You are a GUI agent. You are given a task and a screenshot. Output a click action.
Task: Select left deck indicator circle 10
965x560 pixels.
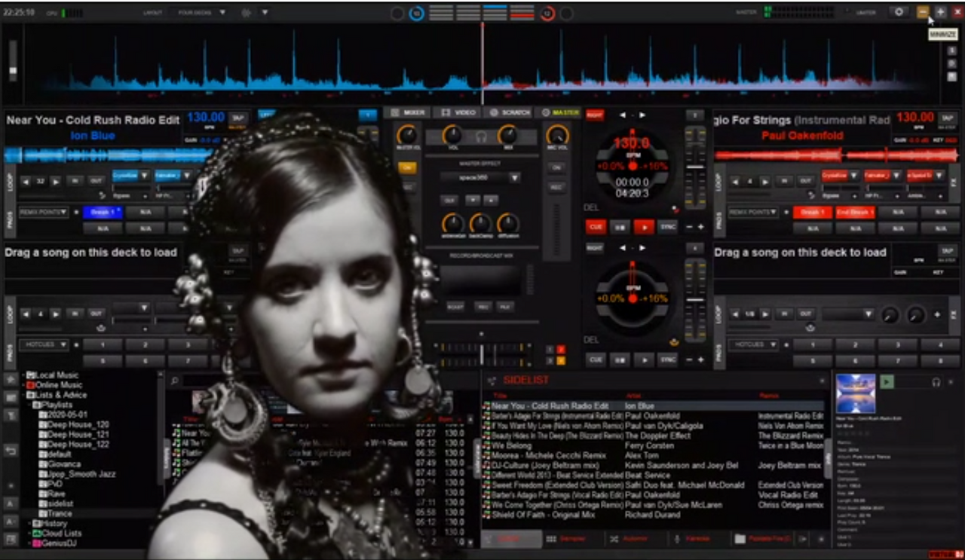point(416,13)
